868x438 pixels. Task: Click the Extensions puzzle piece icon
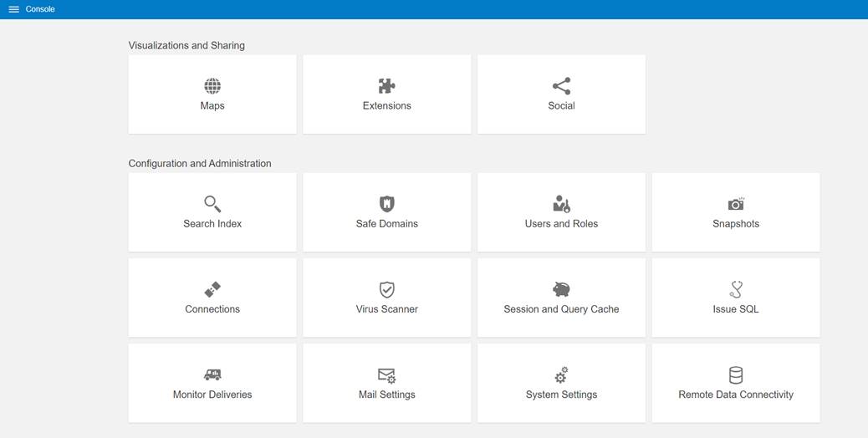tap(387, 86)
